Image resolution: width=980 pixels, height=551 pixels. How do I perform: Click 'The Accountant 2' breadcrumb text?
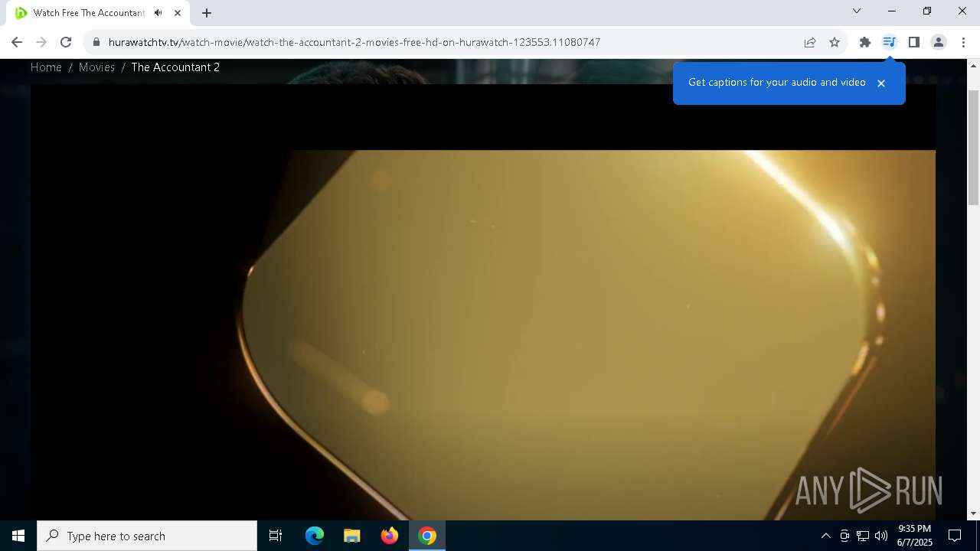point(175,67)
